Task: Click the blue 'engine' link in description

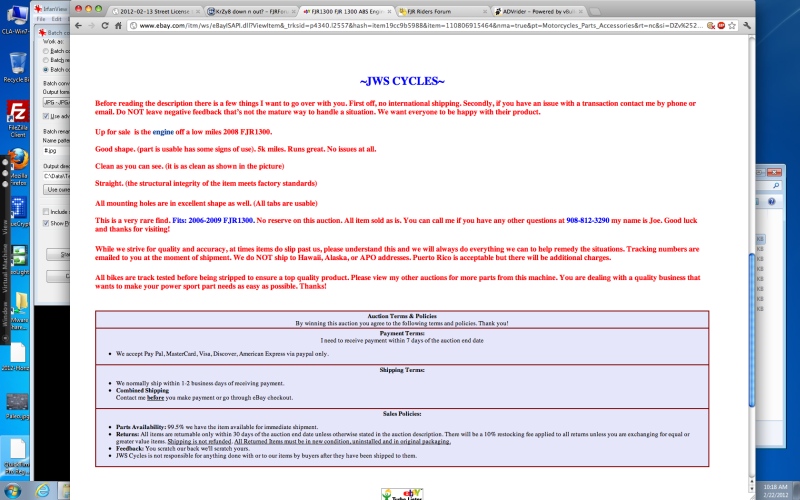Action: pyautogui.click(x=163, y=132)
